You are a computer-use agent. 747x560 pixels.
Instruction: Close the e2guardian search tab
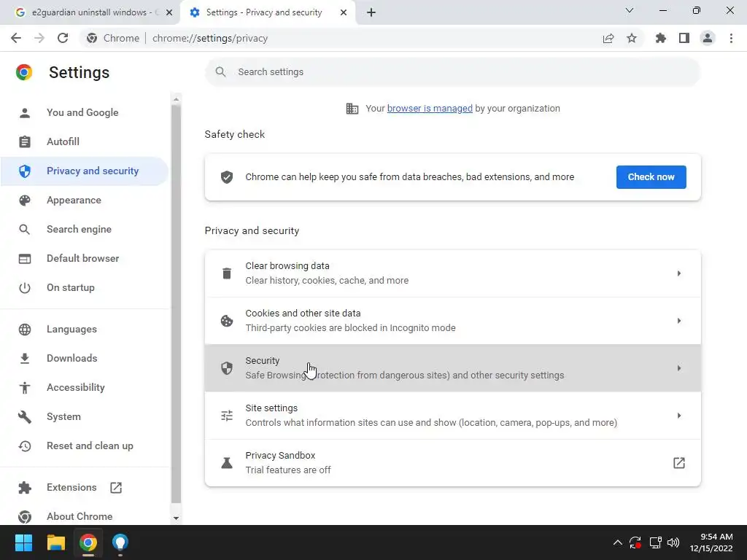169,12
